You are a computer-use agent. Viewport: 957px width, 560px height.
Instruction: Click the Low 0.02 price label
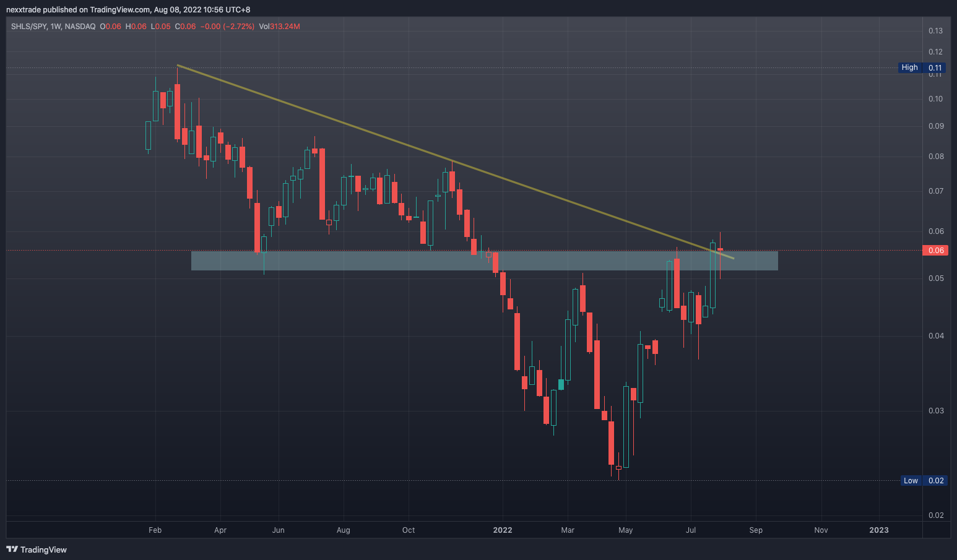(923, 480)
